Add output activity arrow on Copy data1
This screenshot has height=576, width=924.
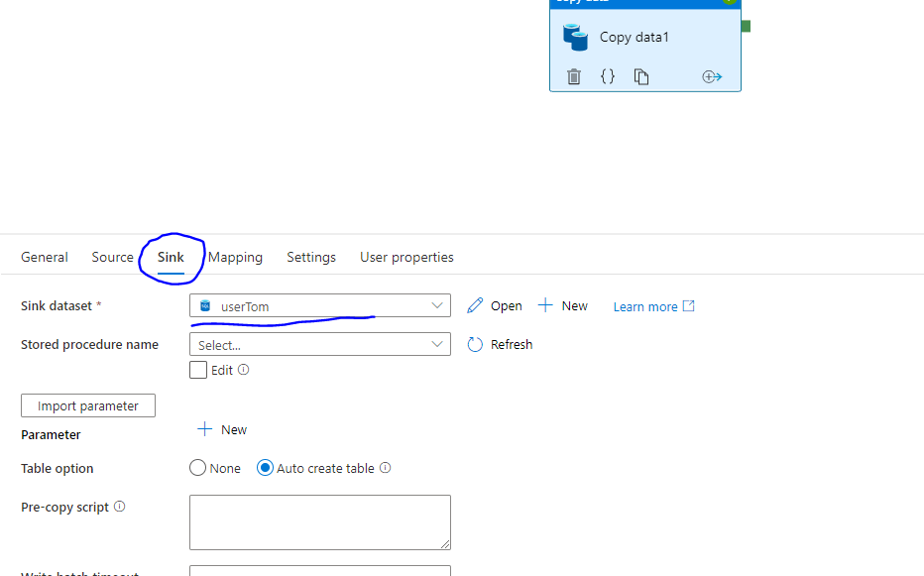pos(712,76)
